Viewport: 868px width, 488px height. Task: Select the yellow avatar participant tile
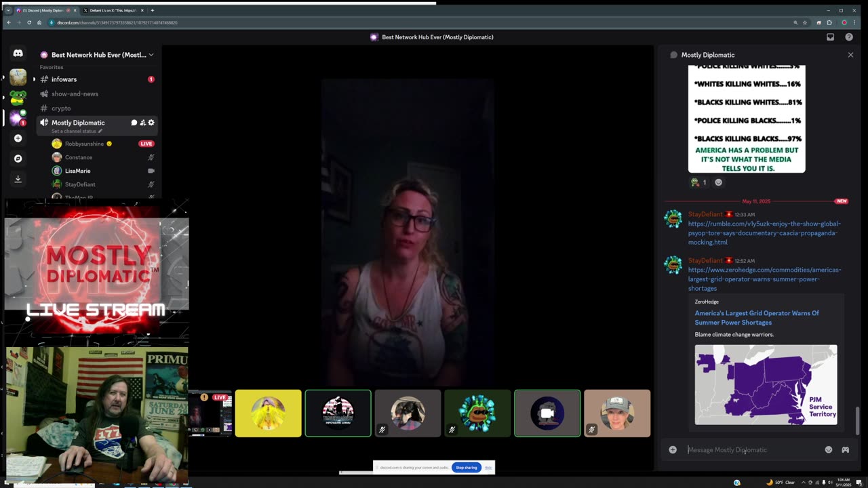point(269,413)
